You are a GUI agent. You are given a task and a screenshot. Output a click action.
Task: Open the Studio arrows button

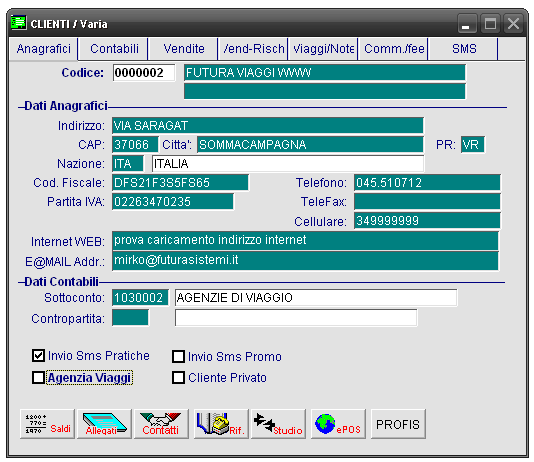[278, 424]
